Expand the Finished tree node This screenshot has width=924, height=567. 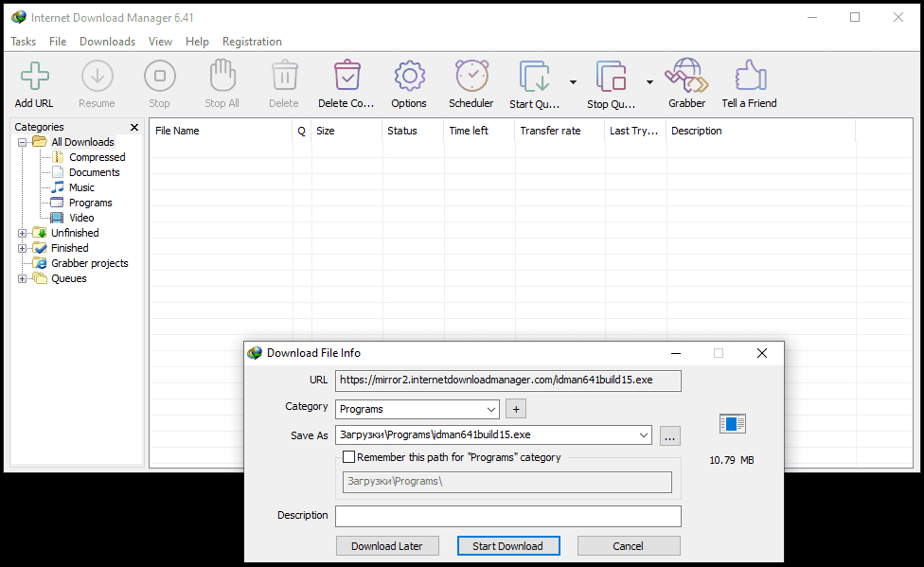click(23, 248)
